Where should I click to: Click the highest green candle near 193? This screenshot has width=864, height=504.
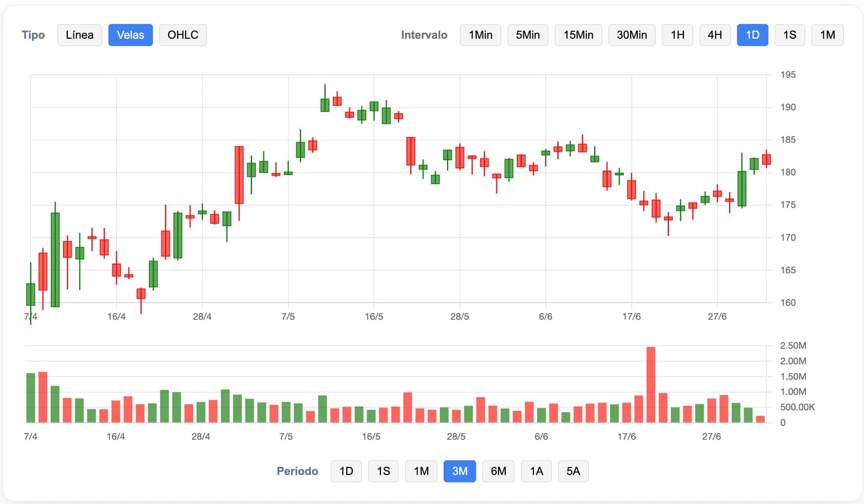pos(325,105)
